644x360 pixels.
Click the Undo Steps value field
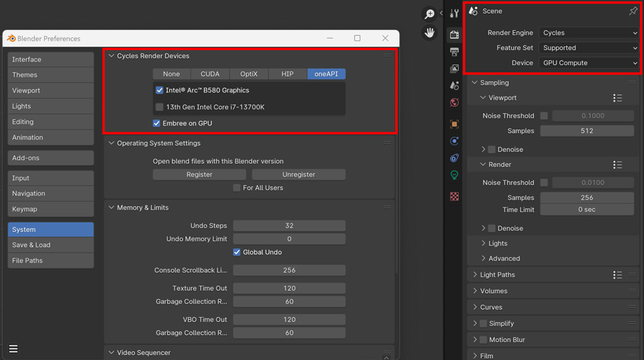click(289, 225)
